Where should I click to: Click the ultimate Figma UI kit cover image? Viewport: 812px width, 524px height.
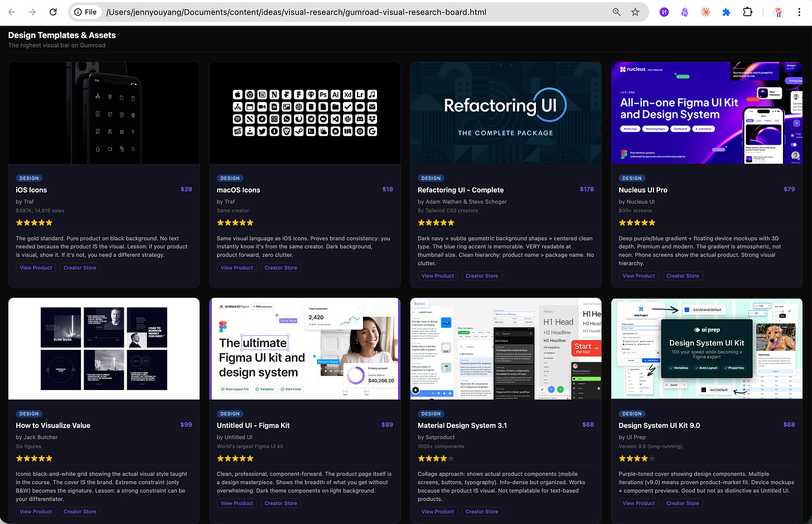tap(305, 349)
